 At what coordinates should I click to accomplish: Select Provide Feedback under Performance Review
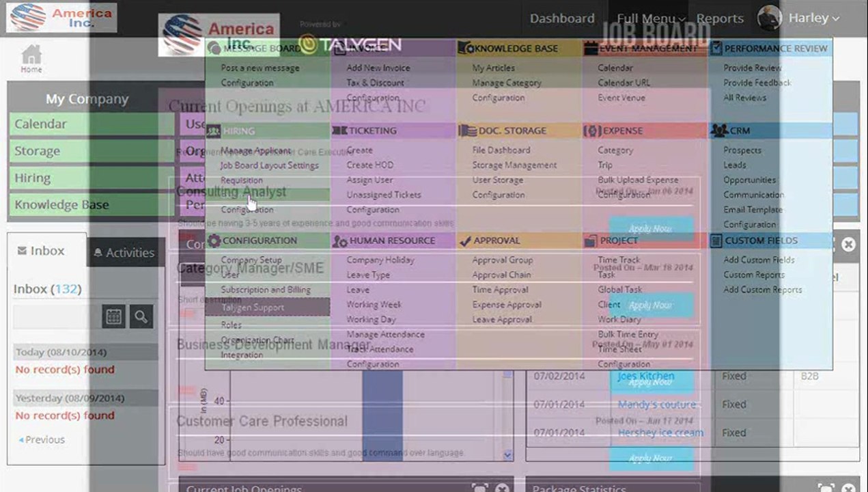[757, 83]
